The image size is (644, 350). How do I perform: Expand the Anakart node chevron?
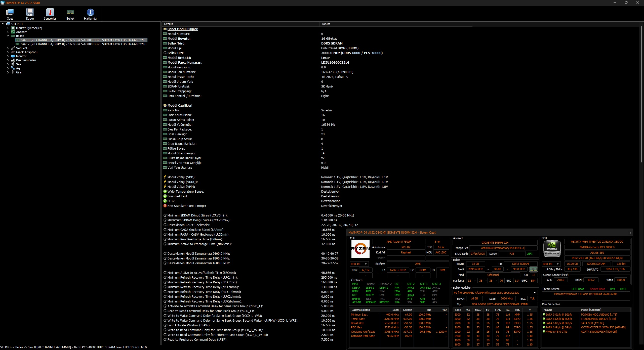(x=8, y=32)
